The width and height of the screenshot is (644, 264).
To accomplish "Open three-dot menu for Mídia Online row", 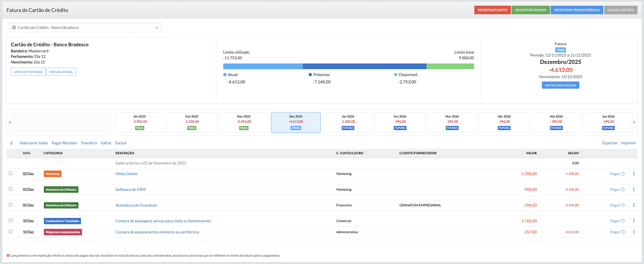I will pyautogui.click(x=634, y=173).
